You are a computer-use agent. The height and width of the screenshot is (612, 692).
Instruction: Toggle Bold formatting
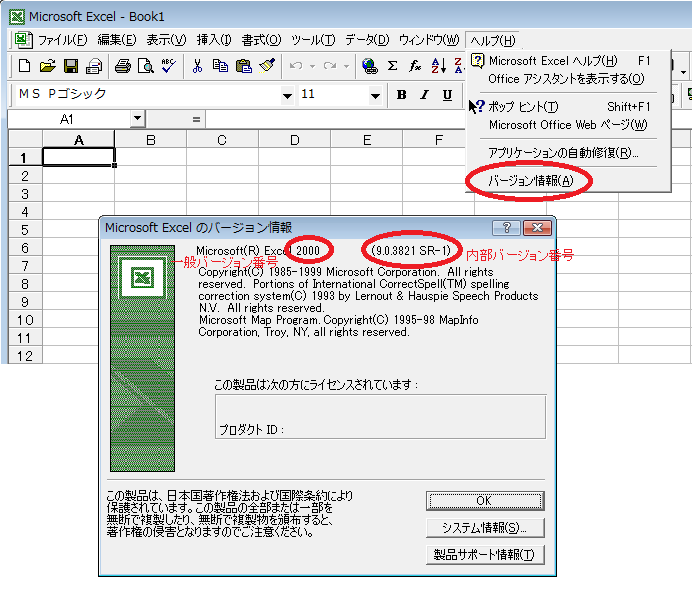[402, 95]
